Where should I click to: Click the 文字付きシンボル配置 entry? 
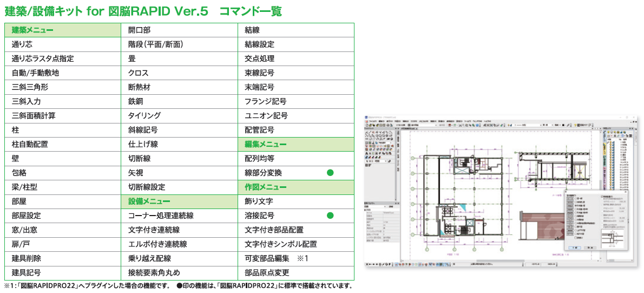(x=295, y=244)
